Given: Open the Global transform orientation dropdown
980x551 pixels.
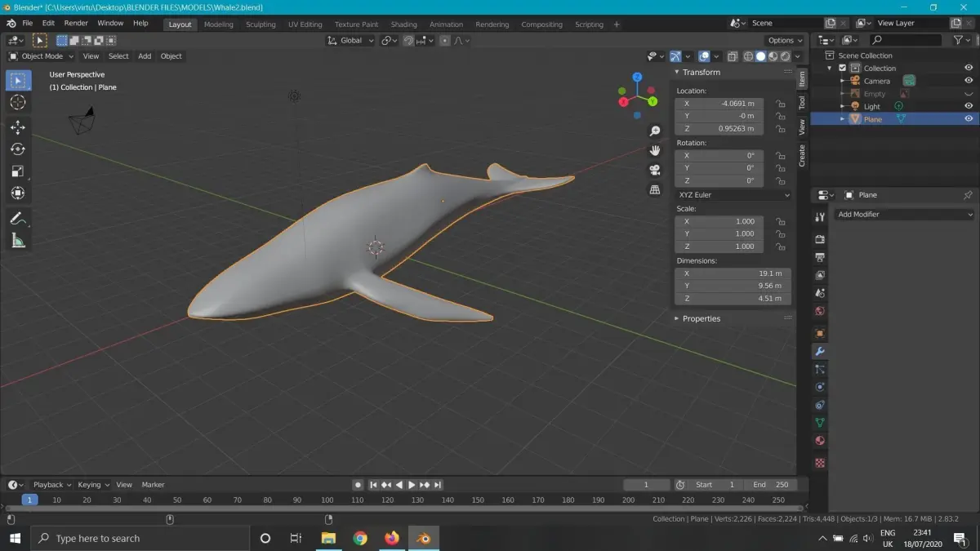Looking at the screenshot, I should (351, 40).
